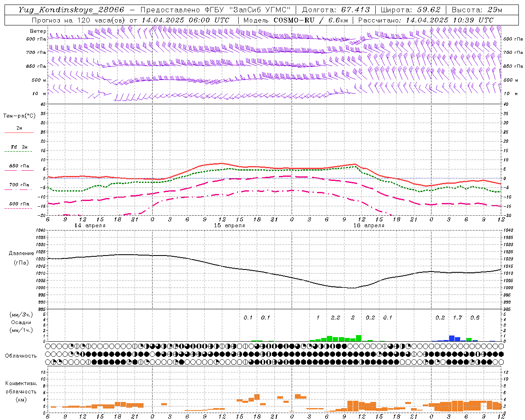
Task: Click the model name COSMO-RU / 6.6км
Action: pos(310,20)
